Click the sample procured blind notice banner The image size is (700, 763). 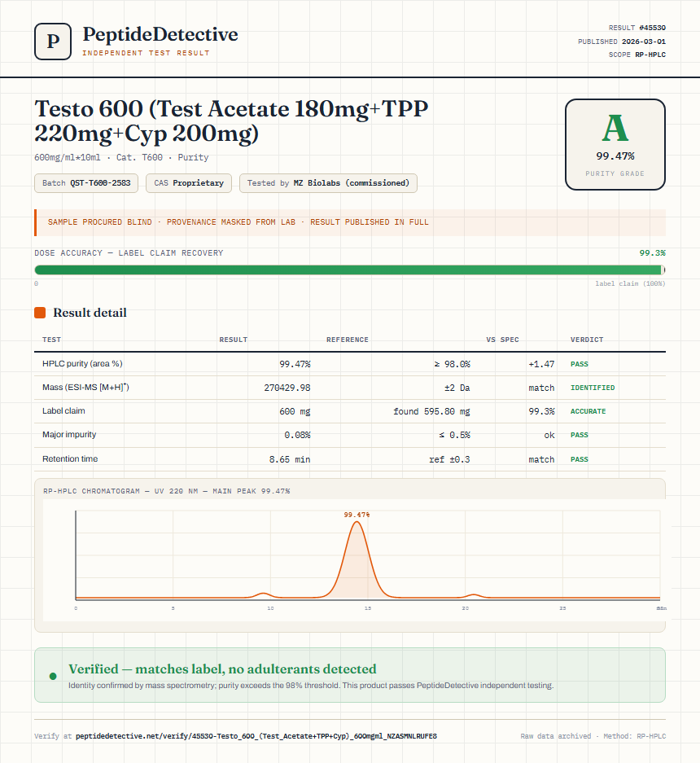tap(350, 222)
